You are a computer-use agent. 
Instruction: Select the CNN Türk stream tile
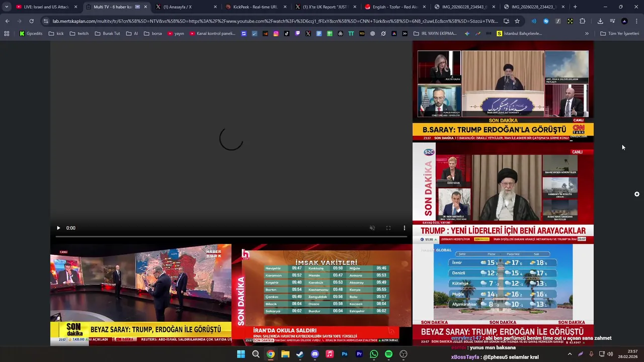503,91
